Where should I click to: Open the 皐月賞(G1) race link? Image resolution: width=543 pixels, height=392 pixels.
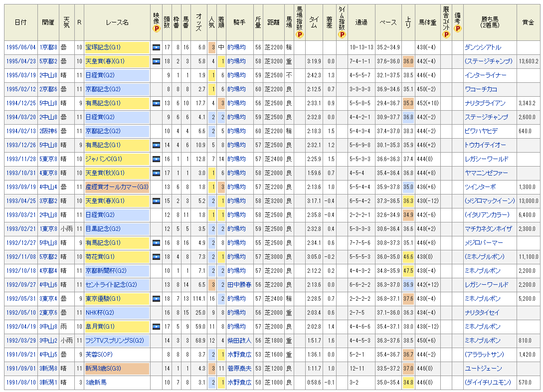(x=100, y=327)
